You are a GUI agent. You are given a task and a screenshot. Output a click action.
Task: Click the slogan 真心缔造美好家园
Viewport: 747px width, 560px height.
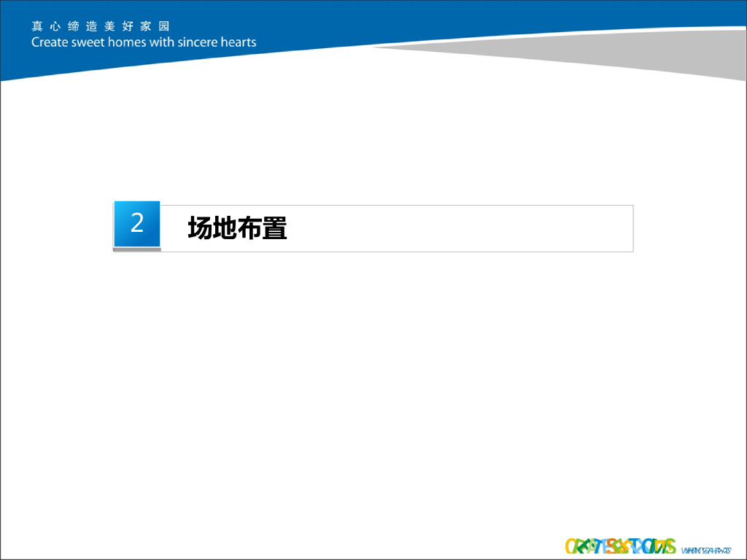pyautogui.click(x=101, y=26)
